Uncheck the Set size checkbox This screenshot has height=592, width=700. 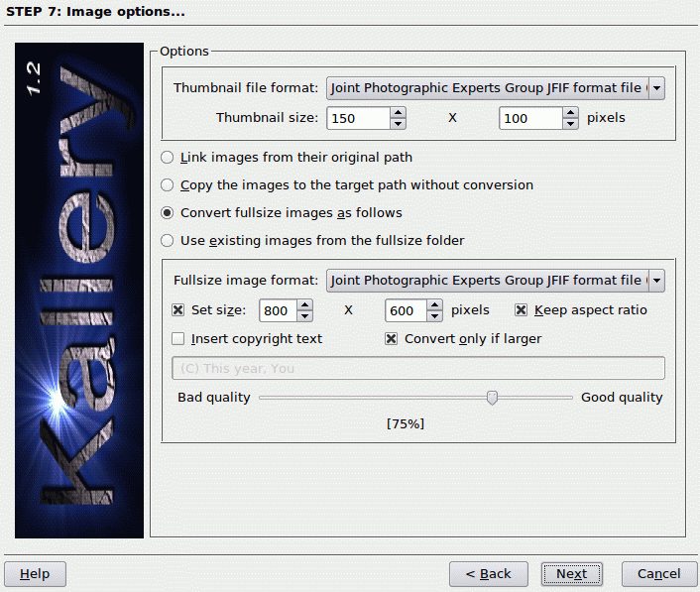pos(178,310)
